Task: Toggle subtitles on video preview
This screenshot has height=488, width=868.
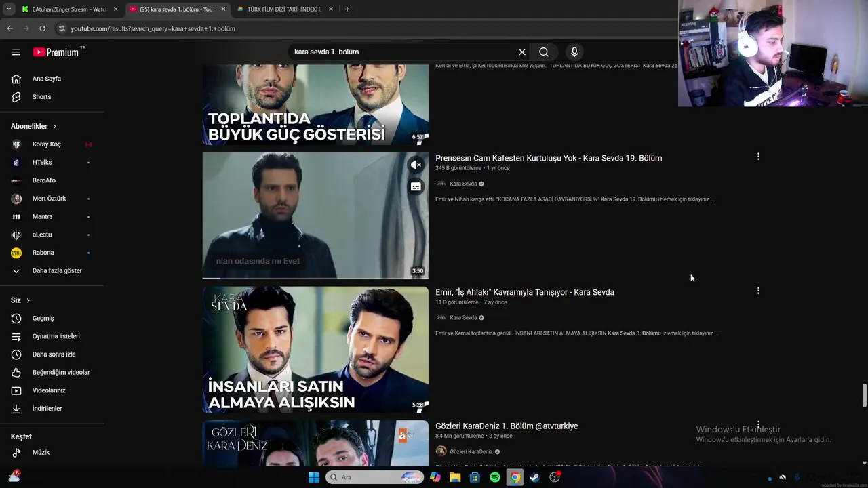Action: (416, 186)
